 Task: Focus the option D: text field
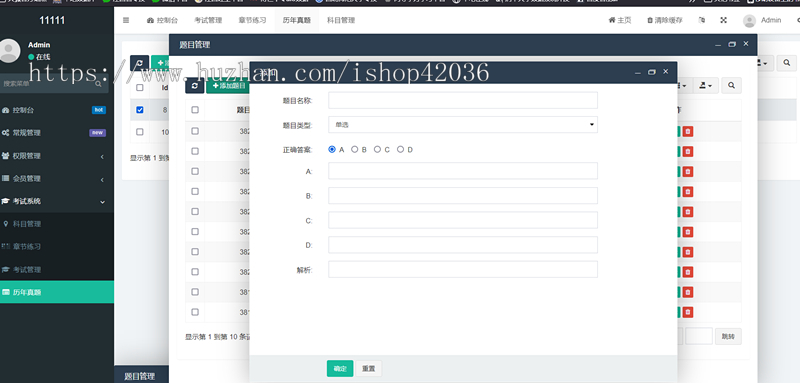(x=463, y=245)
